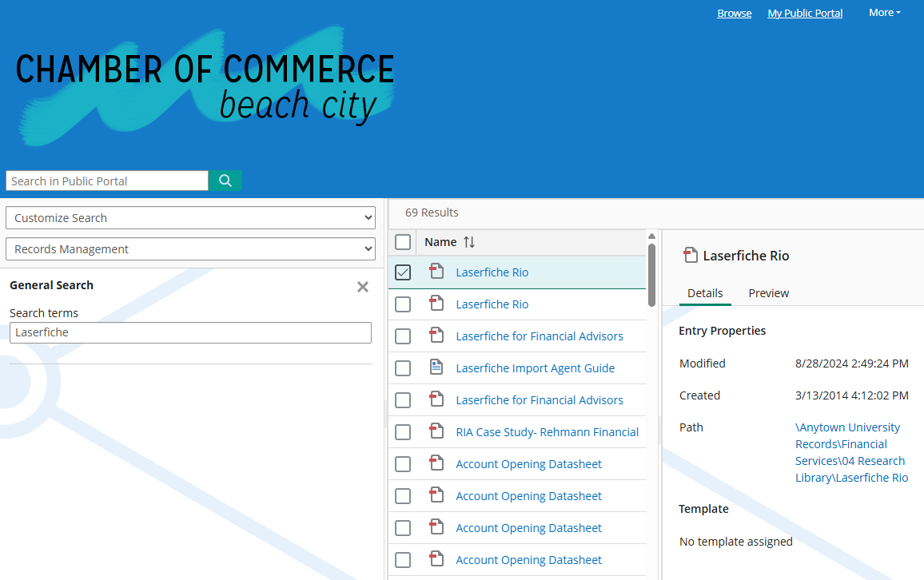Click the Search terms field containing Laserfiche
Screen dimensions: 924x580
190,332
